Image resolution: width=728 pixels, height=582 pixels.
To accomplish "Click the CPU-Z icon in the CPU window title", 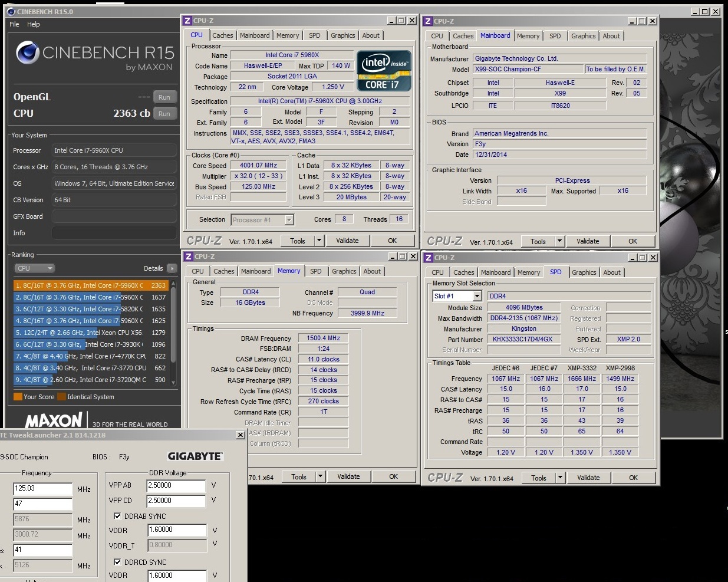I will (x=187, y=21).
